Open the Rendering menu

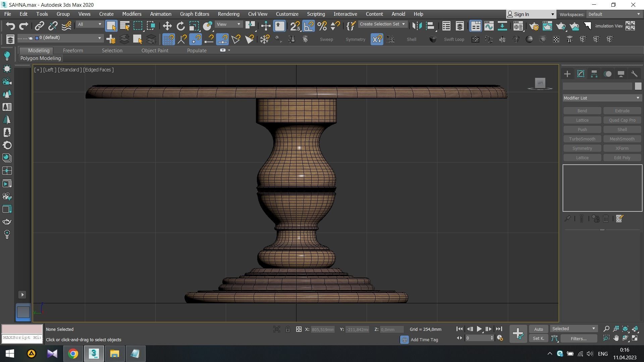click(228, 14)
